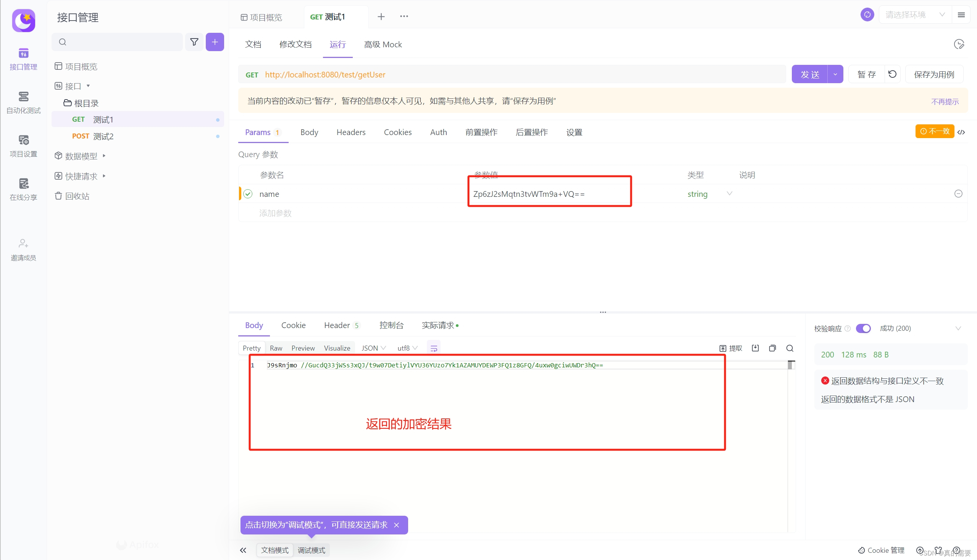977x560 pixels.
Task: Open the string type dropdown for name
Action: (730, 194)
